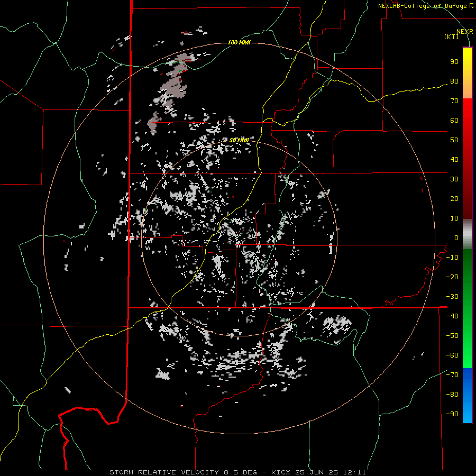Click the light blue bottom segment of the color bar

point(467,413)
